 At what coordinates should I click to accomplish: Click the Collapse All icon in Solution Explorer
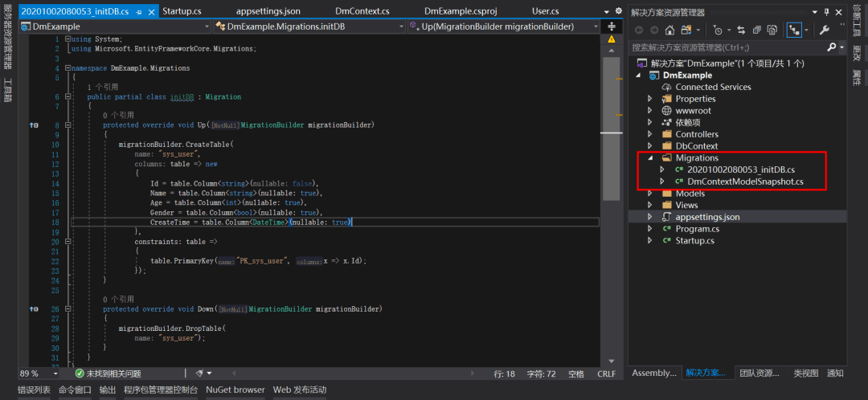[x=755, y=30]
